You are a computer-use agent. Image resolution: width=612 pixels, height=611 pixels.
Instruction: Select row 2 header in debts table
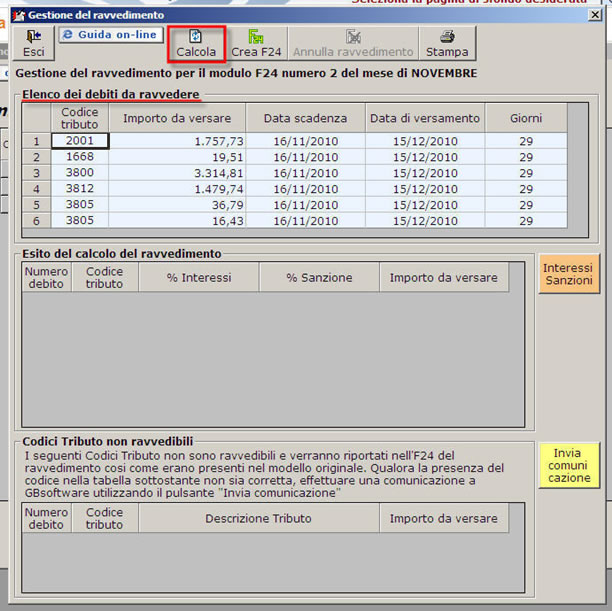coord(36,157)
